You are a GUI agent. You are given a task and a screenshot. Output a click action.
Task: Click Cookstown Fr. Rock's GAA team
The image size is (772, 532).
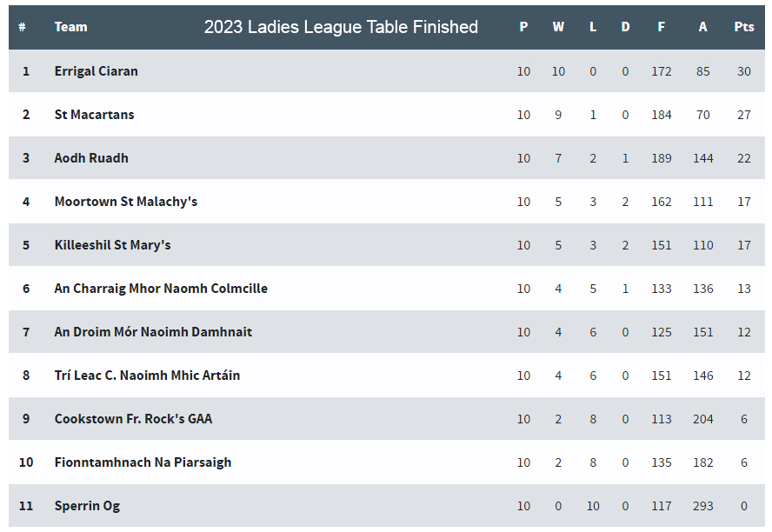[x=133, y=419]
